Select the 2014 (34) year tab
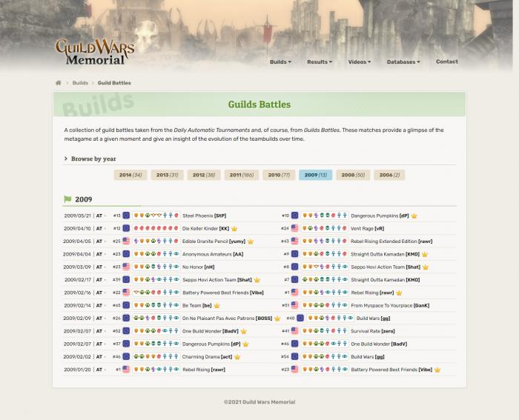Screen dimensions: 519x420 point(130,175)
